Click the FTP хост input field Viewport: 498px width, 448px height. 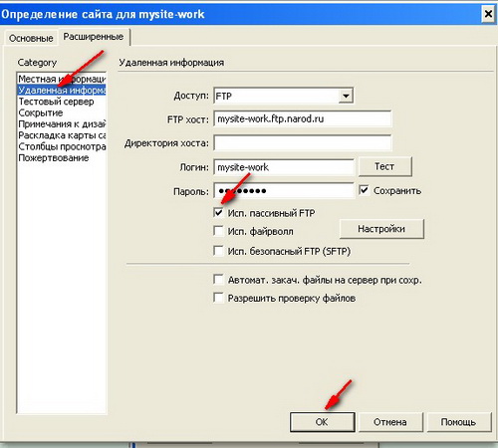302,118
